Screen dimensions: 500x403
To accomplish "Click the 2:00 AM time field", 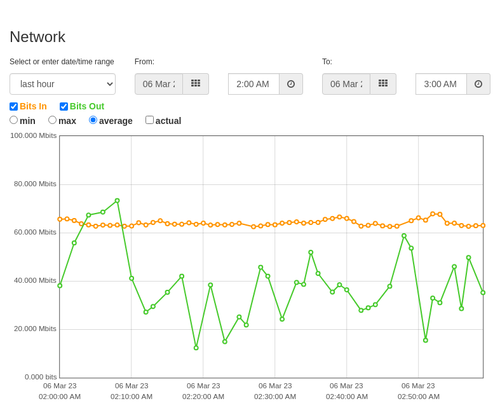I will 254,84.
